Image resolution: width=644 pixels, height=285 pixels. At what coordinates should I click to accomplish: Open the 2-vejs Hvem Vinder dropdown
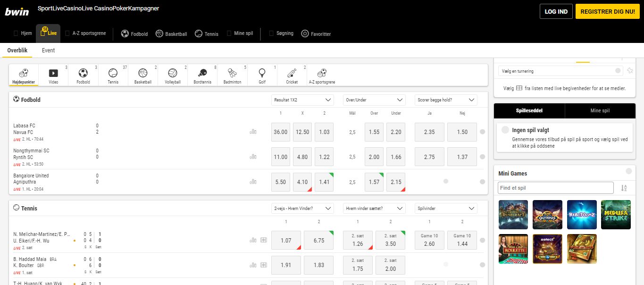point(302,209)
